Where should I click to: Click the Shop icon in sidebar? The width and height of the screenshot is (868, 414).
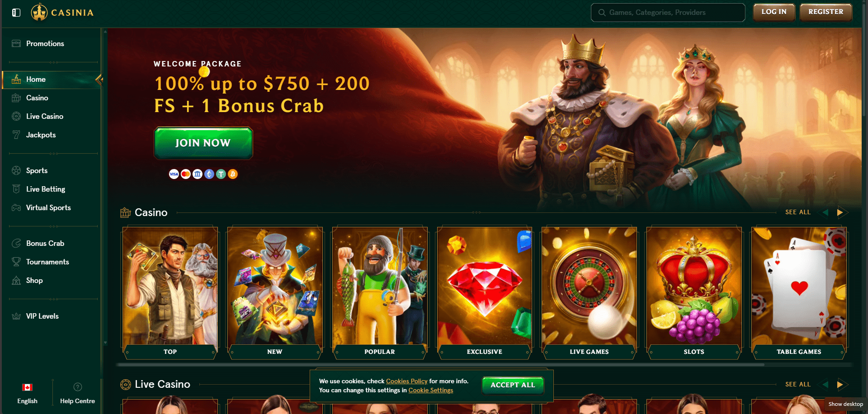[16, 280]
